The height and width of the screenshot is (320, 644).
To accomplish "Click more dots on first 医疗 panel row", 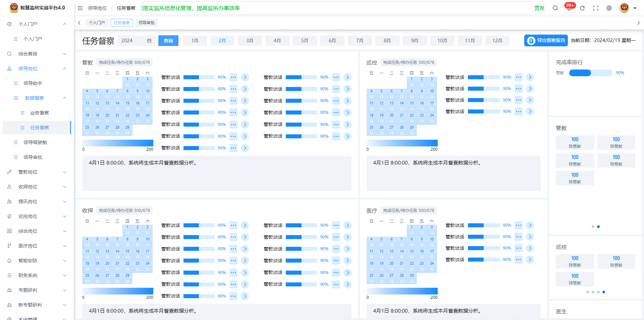I will pyautogui.click(x=519, y=225).
